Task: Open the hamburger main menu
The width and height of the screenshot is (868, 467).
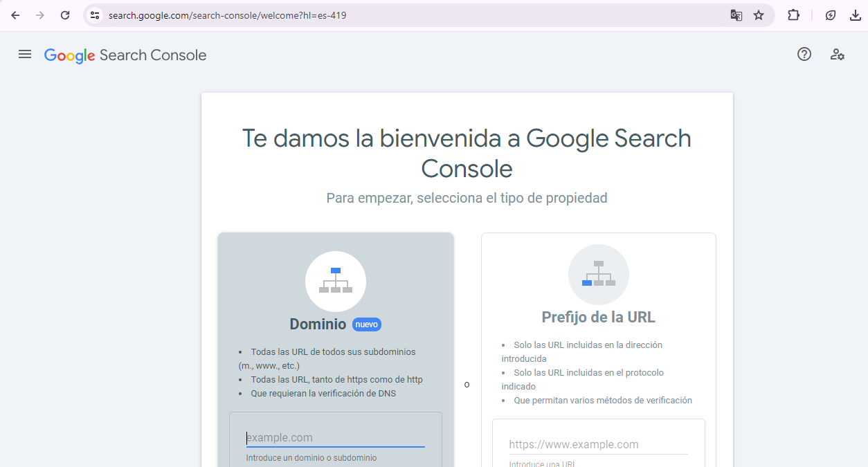Action: point(25,54)
